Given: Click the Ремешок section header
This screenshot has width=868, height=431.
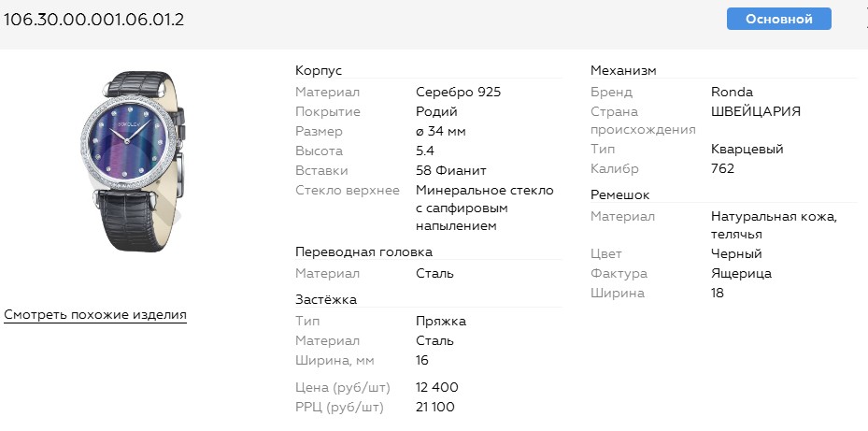Looking at the screenshot, I should [x=619, y=194].
